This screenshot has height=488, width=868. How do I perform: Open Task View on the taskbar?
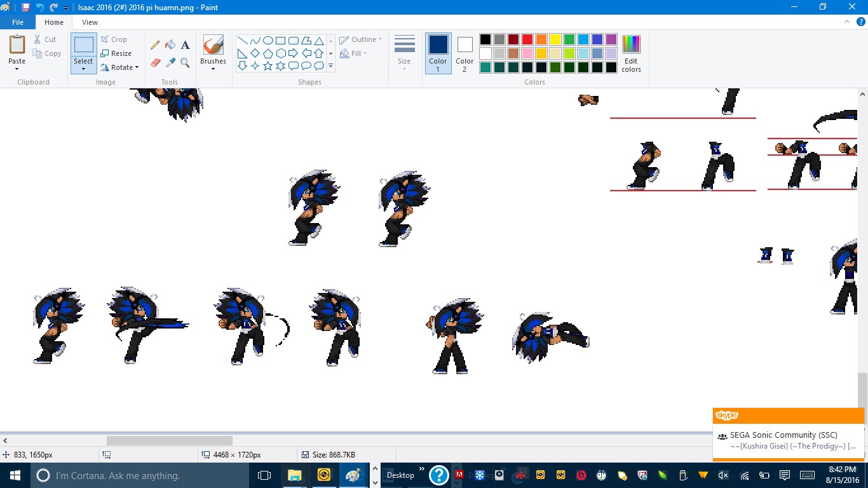(x=264, y=475)
